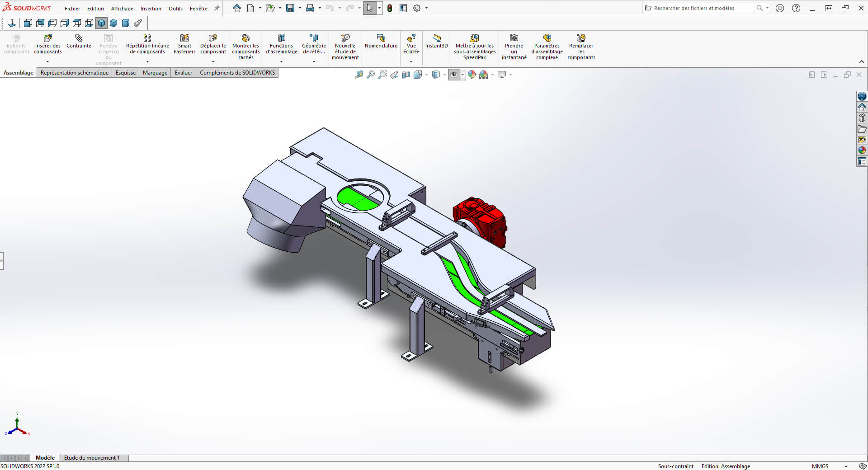Viewport: 868px width, 470px height.
Task: Click Mettre à jour les sous-assemblages SpeedPak
Action: pyautogui.click(x=475, y=47)
